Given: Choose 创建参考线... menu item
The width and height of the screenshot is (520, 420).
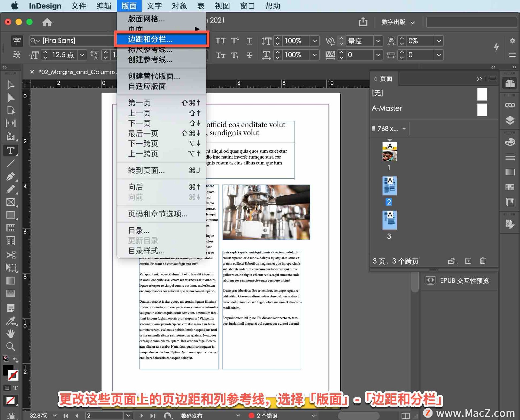Looking at the screenshot, I should pyautogui.click(x=161, y=59).
